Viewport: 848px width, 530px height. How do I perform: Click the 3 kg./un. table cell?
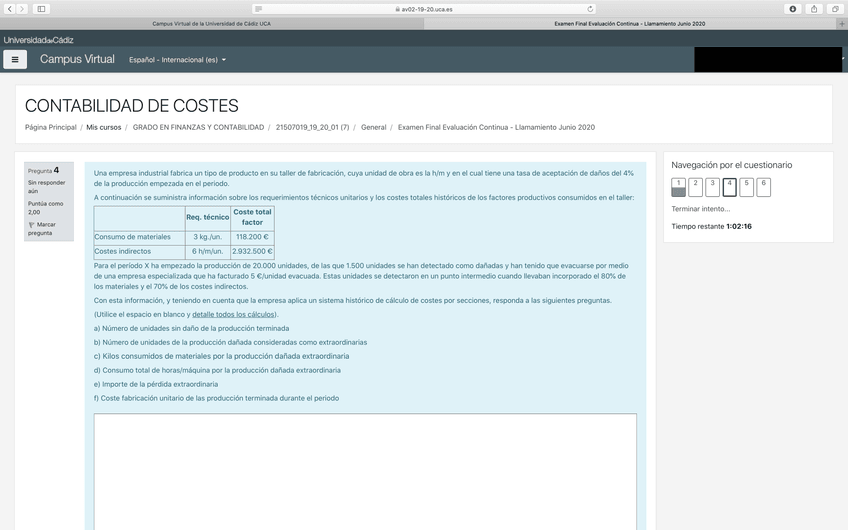click(x=208, y=237)
